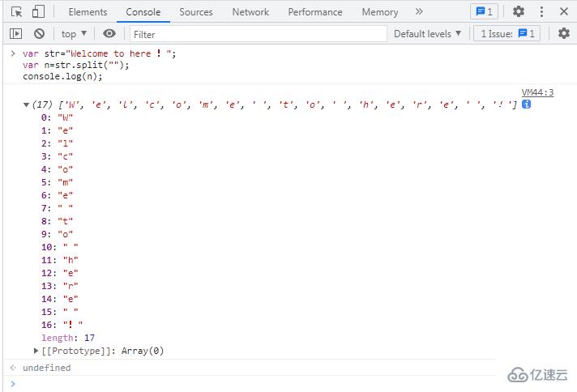577x392 pixels.
Task: Create a live expression with eye icon
Action: pyautogui.click(x=109, y=33)
